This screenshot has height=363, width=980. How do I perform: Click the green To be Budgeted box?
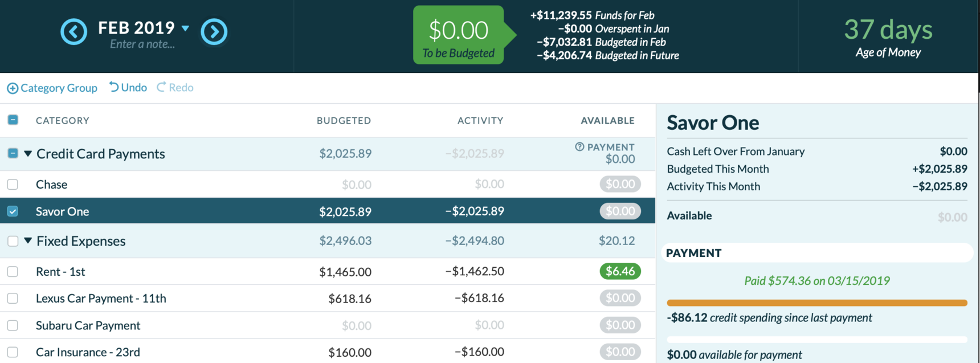click(x=458, y=35)
